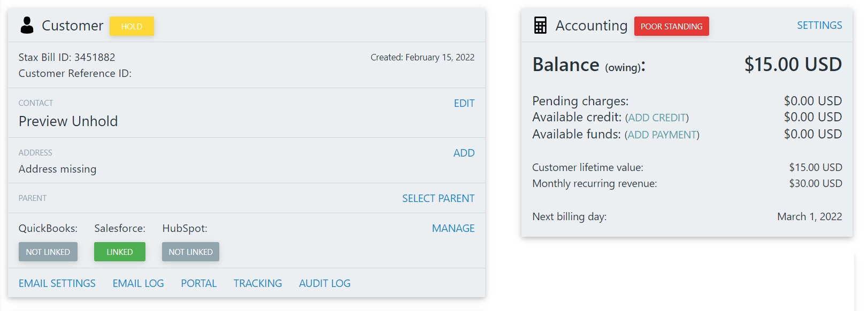868x311 pixels.
Task: Add a missing address
Action: [464, 153]
